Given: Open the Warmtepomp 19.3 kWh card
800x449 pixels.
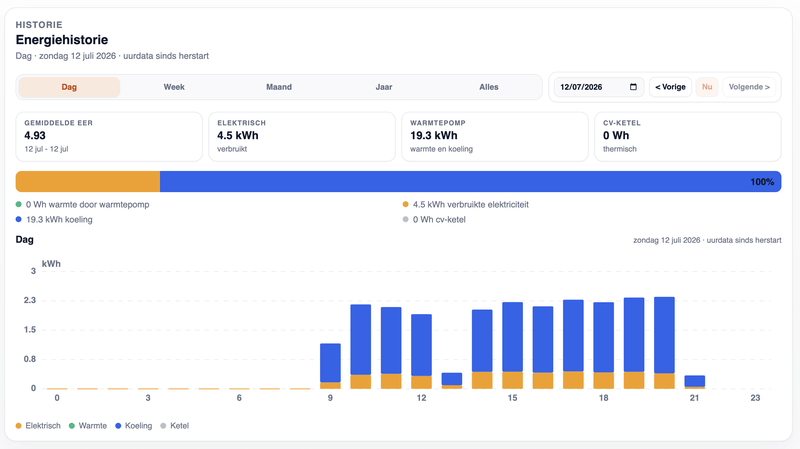Looking at the screenshot, I should (x=495, y=137).
